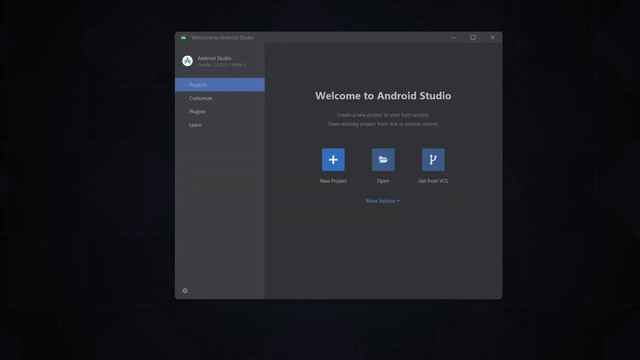
Task: Close the Welcome to Android Studio window
Action: click(493, 38)
